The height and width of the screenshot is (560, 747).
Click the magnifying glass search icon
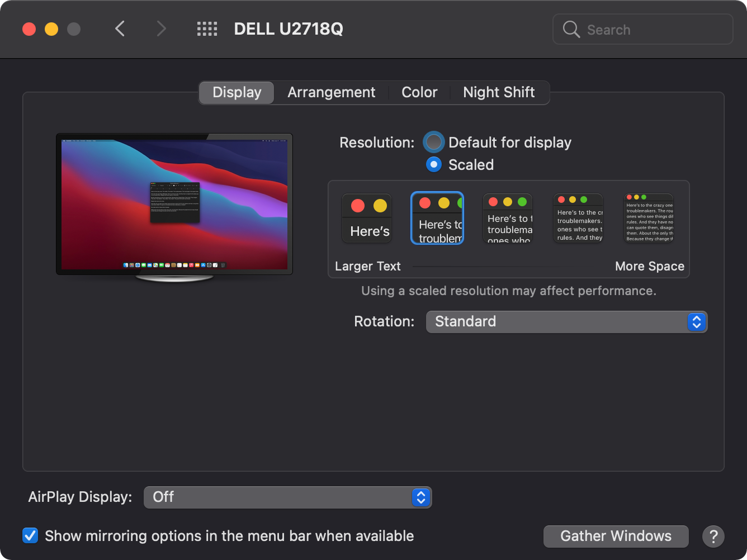[571, 29]
